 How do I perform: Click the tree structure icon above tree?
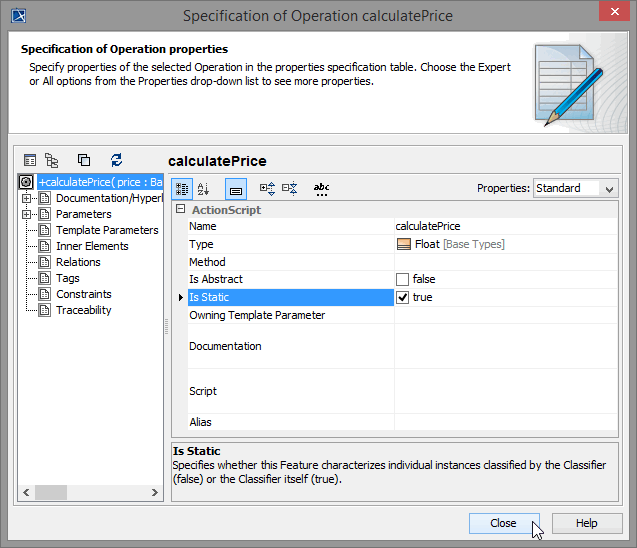click(52, 160)
